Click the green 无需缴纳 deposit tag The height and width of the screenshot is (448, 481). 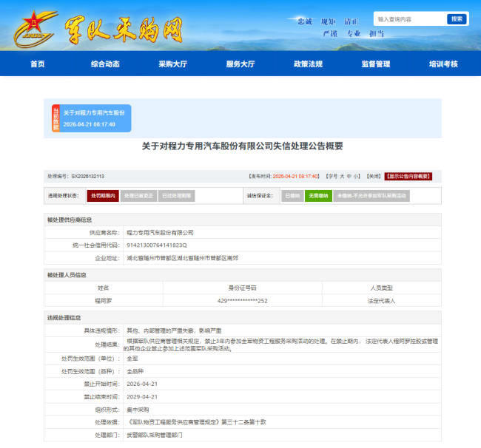pyautogui.click(x=318, y=196)
